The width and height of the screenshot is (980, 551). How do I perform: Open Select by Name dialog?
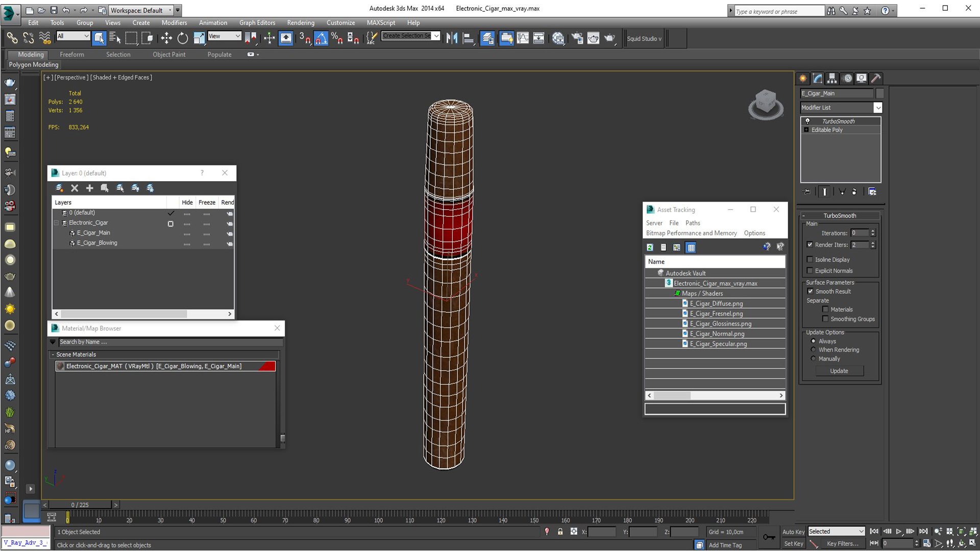pos(115,38)
